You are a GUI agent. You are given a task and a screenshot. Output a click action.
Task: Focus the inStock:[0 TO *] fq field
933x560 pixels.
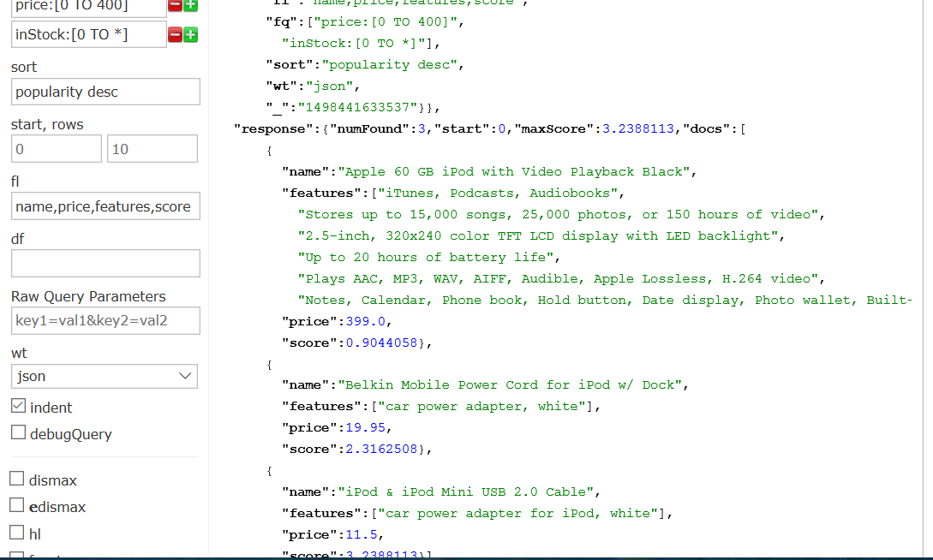pos(88,34)
